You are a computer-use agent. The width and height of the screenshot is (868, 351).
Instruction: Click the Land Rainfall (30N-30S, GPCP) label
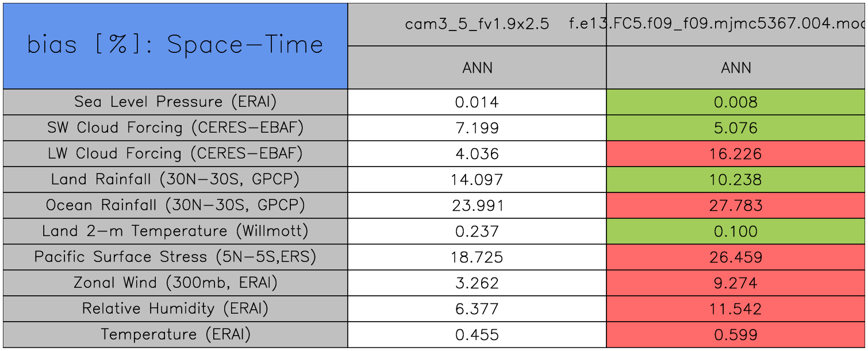pos(175,179)
